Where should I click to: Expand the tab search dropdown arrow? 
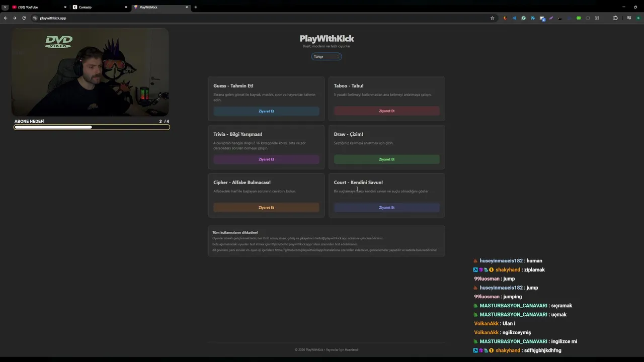click(x=5, y=7)
